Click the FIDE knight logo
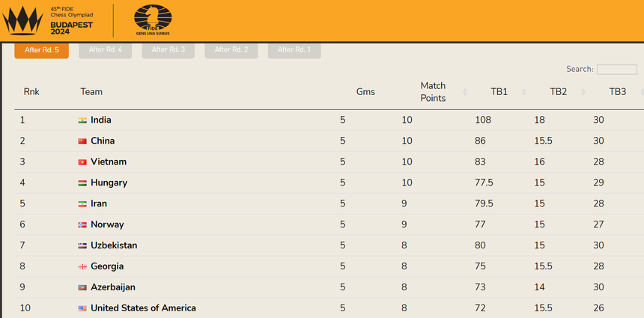The width and height of the screenshot is (644, 318). pos(153,19)
